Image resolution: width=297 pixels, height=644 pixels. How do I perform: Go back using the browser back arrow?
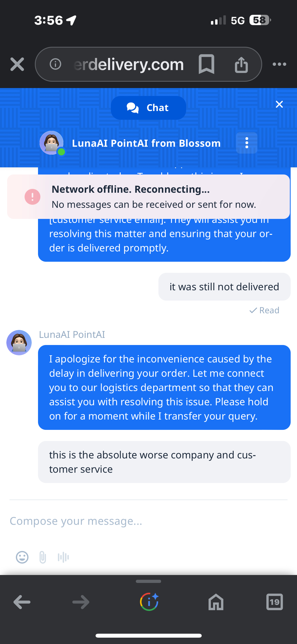coord(22,602)
